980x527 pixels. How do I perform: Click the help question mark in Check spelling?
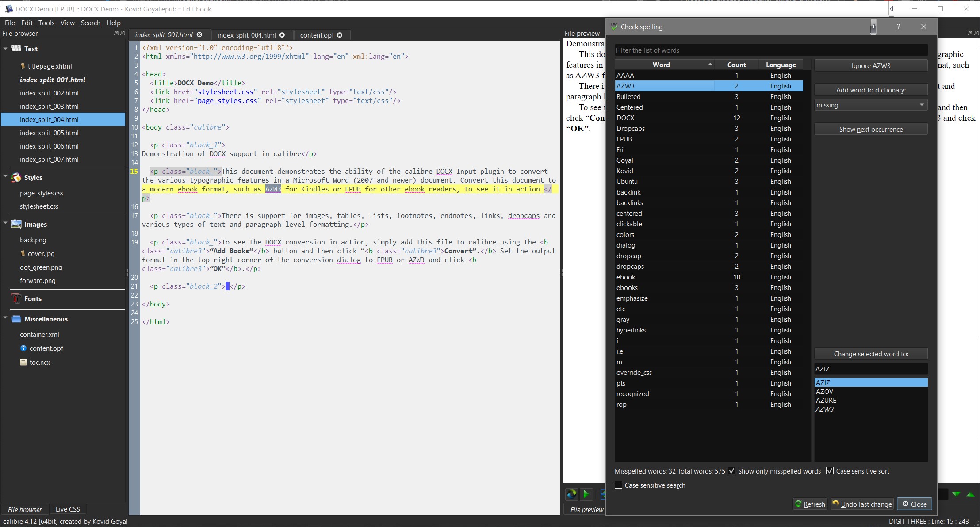pyautogui.click(x=898, y=27)
